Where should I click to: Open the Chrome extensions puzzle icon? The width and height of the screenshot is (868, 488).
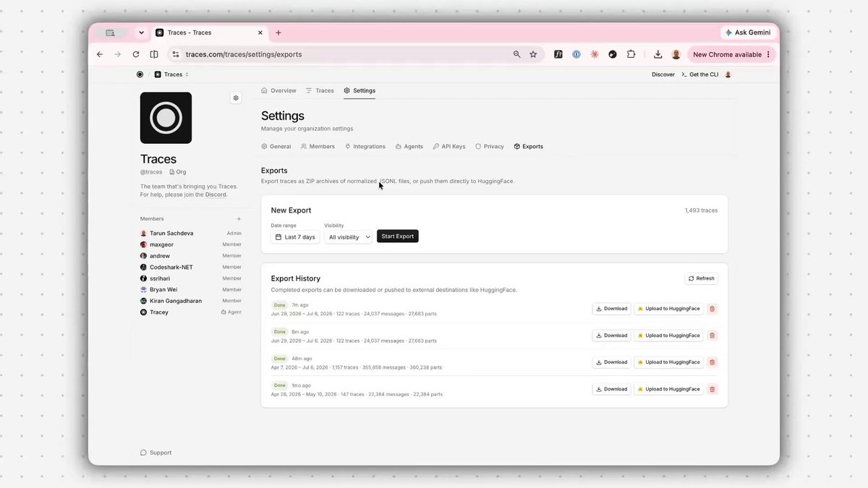tap(631, 54)
